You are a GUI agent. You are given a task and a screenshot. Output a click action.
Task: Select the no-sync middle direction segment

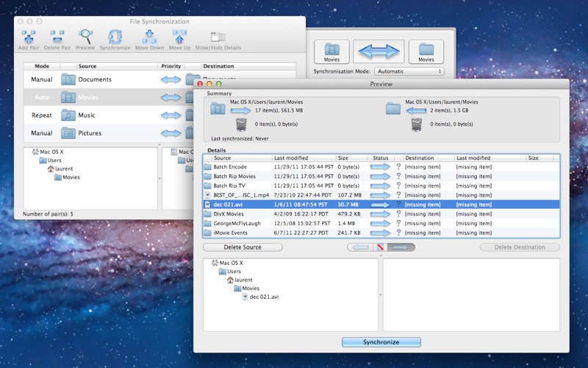pyautogui.click(x=381, y=247)
